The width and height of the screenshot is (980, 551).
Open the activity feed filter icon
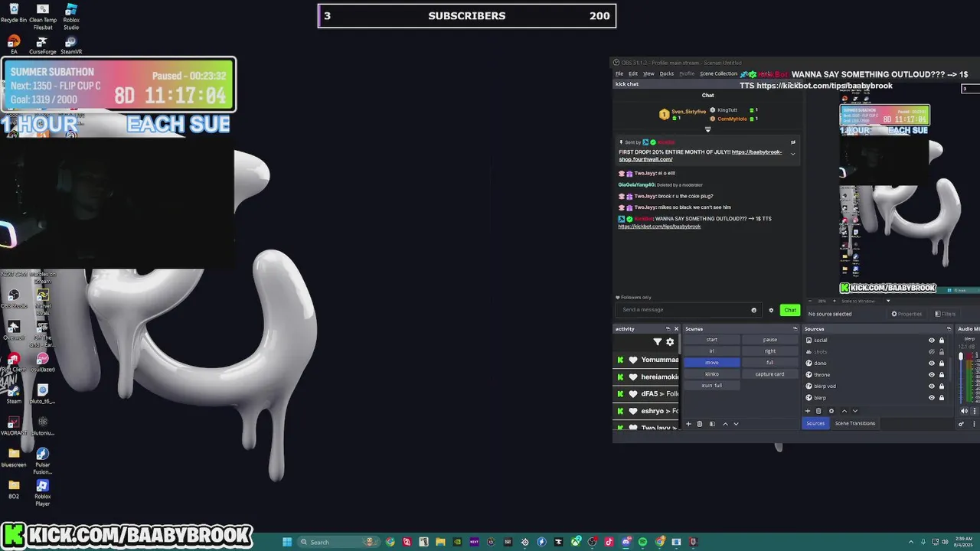point(658,341)
